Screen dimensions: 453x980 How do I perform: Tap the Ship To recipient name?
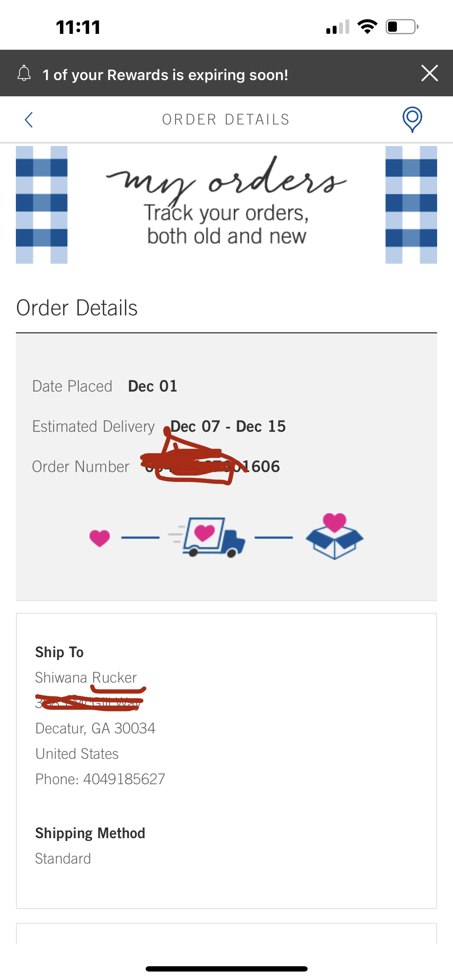click(86, 678)
